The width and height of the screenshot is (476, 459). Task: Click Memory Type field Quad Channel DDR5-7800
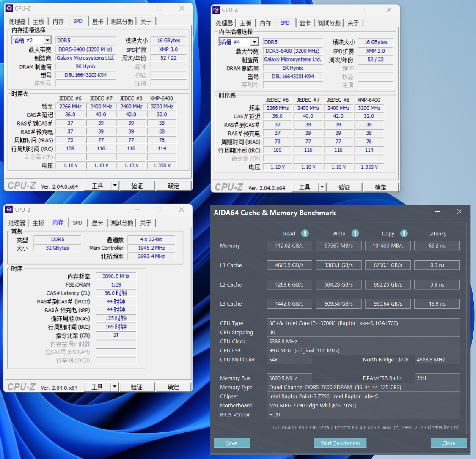click(x=363, y=387)
